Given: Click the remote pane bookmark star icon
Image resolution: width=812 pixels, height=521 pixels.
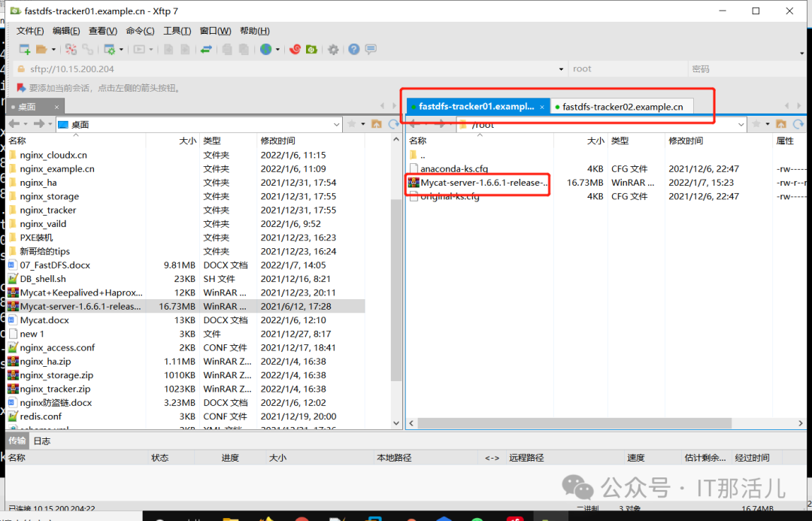Looking at the screenshot, I should click(x=756, y=124).
